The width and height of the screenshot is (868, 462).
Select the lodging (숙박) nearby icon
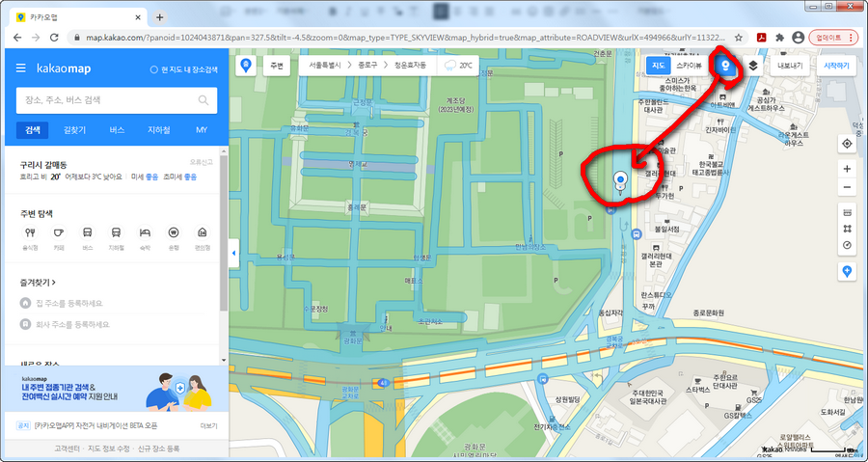click(x=145, y=232)
